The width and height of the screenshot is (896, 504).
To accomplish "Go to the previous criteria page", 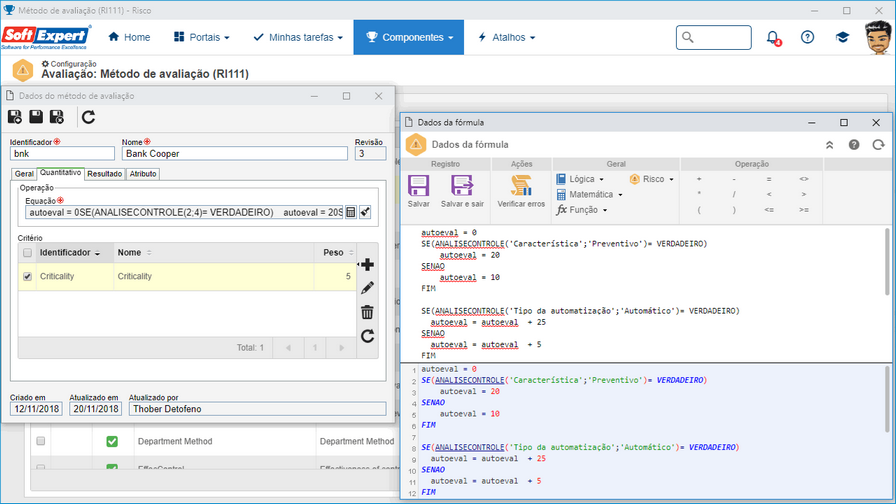I will [288, 347].
